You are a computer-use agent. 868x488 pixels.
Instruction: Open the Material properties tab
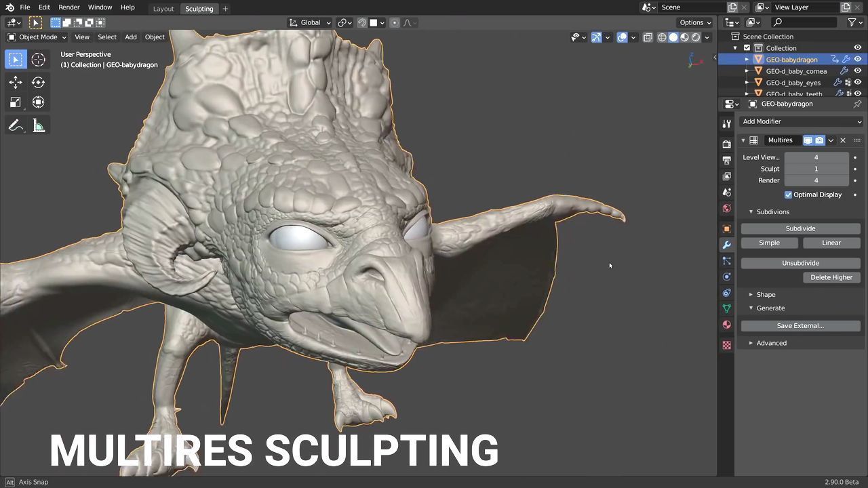tap(727, 325)
